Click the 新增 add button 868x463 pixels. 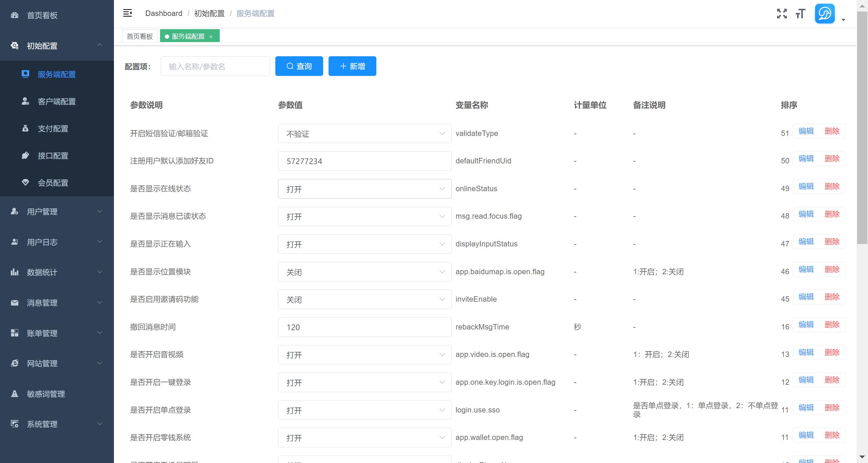click(352, 66)
